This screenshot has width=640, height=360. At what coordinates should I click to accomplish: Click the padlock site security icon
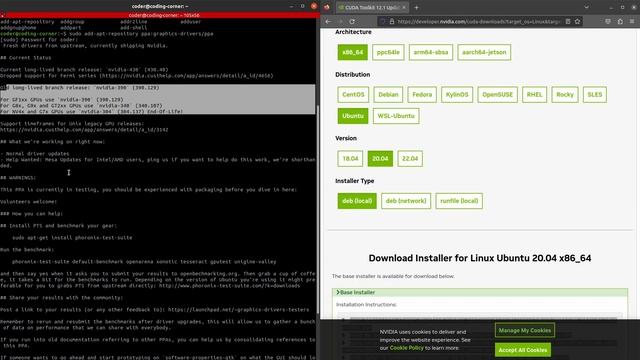coord(391,21)
